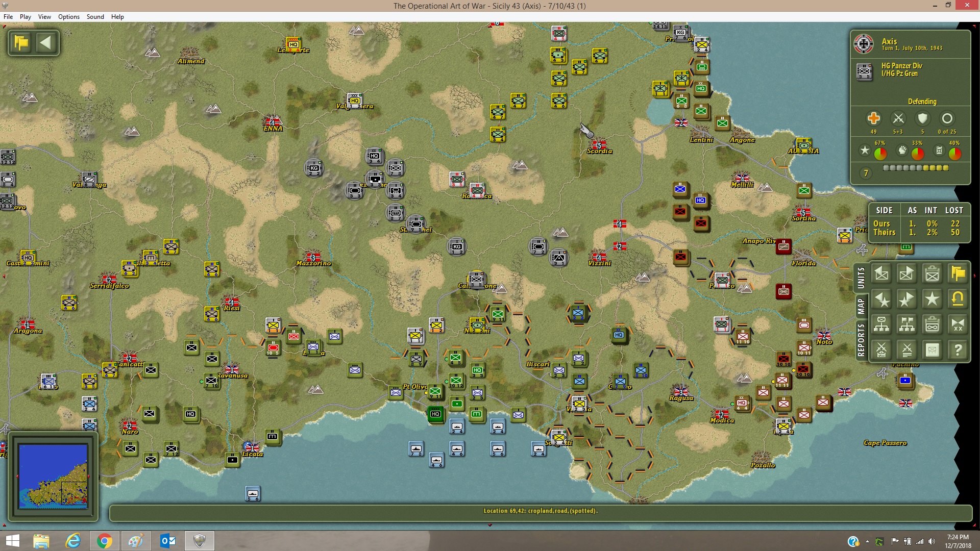
Task: Select yellow HQ counter at Leonforte
Action: click(293, 44)
